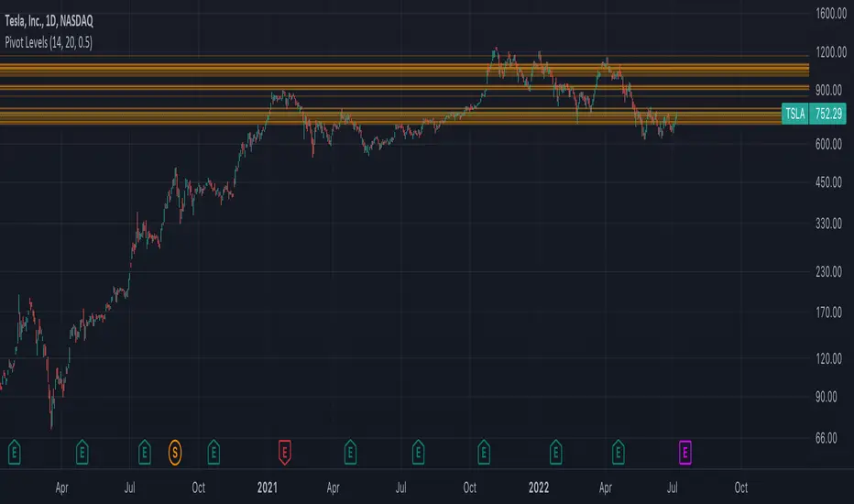Click green earnings marker right of S marker
This screenshot has width=854, height=504.
213,450
